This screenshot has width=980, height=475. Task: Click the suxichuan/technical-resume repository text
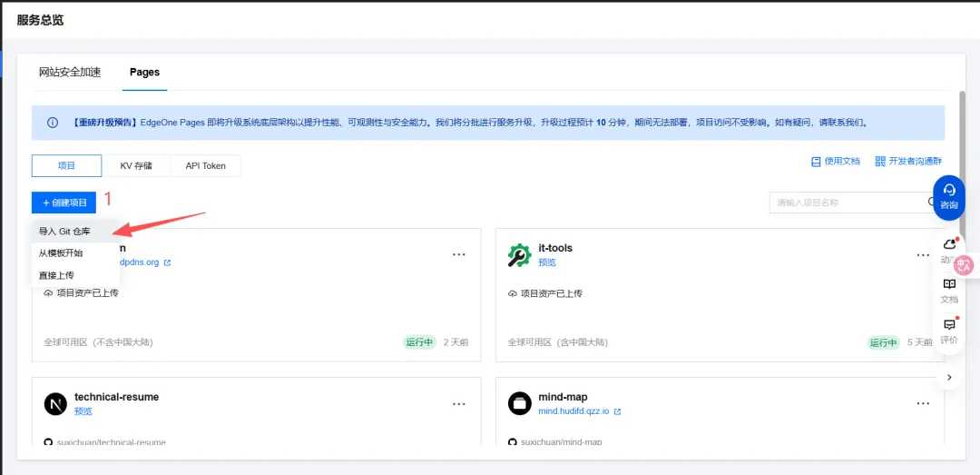112,442
